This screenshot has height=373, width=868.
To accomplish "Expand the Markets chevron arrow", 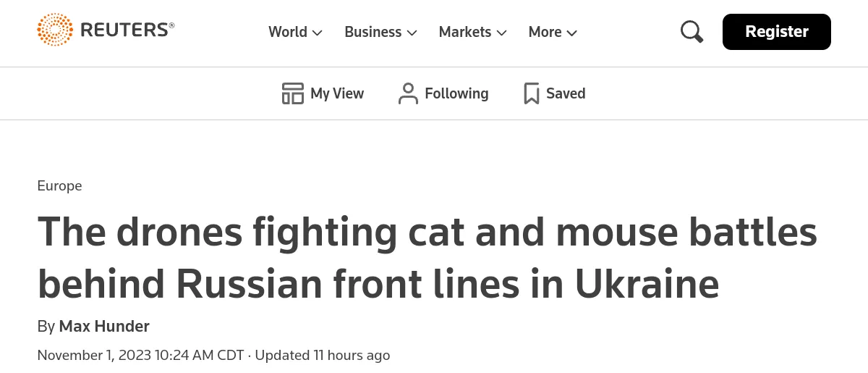I will (501, 33).
